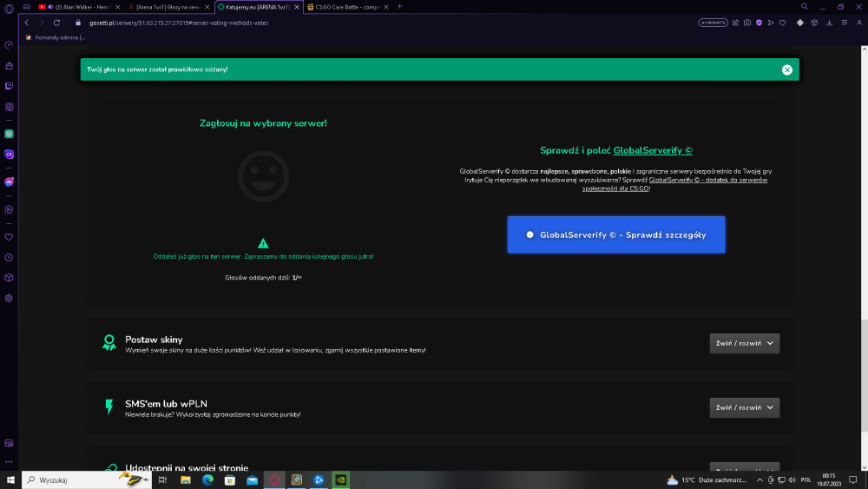
Task: Close the Alan Walker YouTube tab
Action: 117,7
